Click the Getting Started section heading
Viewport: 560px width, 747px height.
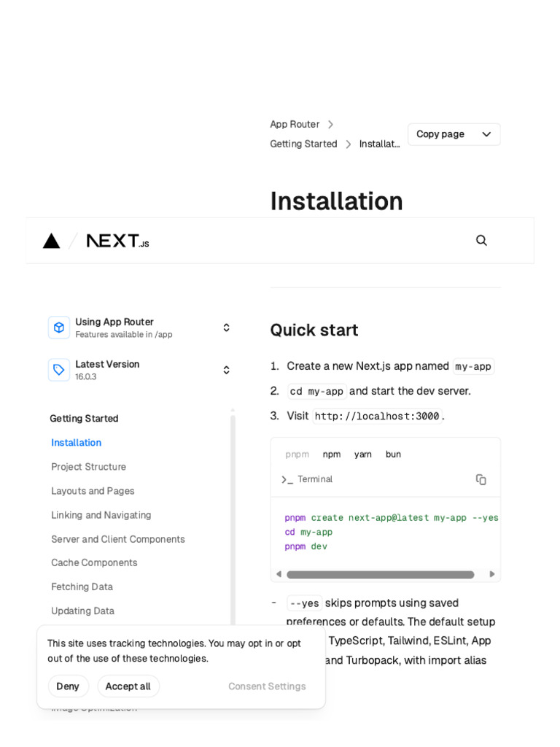click(x=85, y=418)
